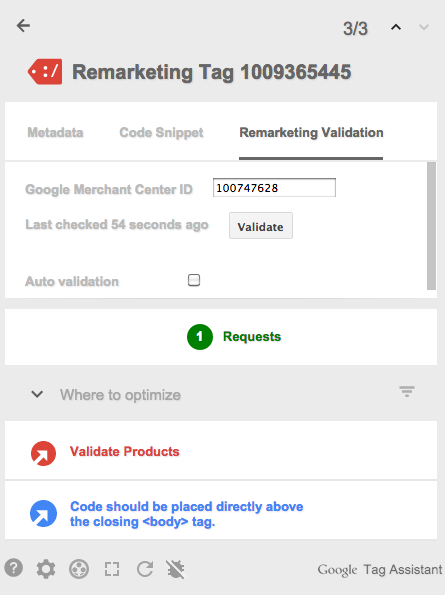Go back using the left arrow
Viewport: 445px width, 595px height.
coord(23,26)
